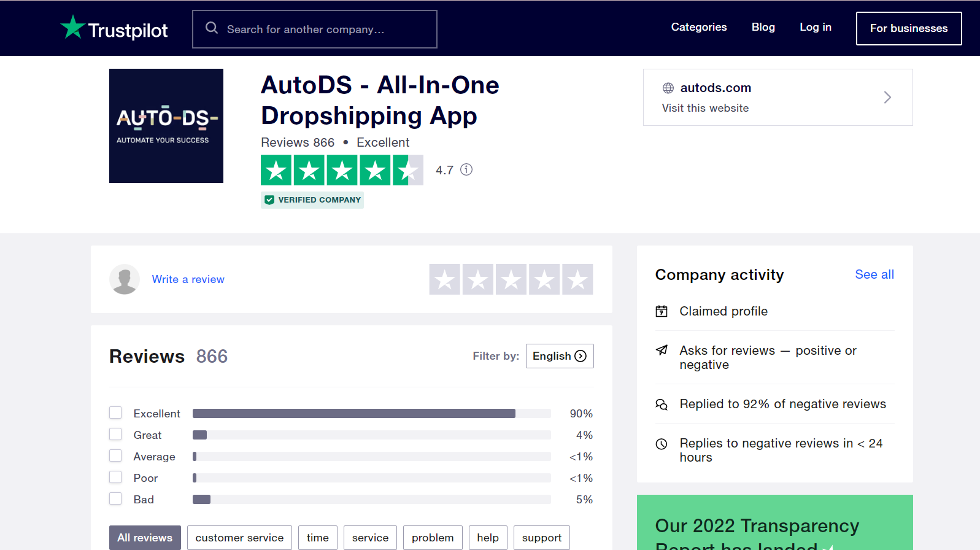This screenshot has height=550, width=980.
Task: Tick the Poor reviews checkbox
Action: (115, 477)
